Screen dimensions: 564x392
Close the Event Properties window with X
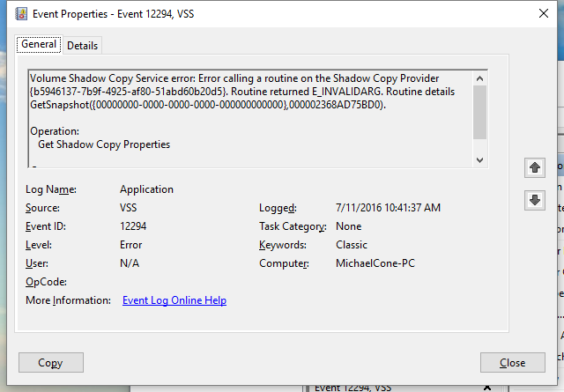click(x=539, y=13)
